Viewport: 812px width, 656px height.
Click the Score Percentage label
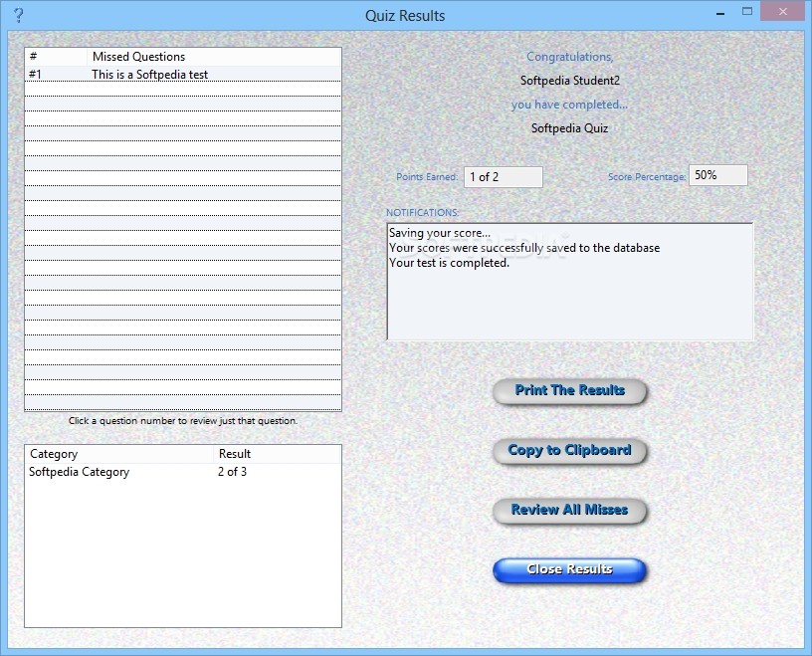click(x=647, y=177)
